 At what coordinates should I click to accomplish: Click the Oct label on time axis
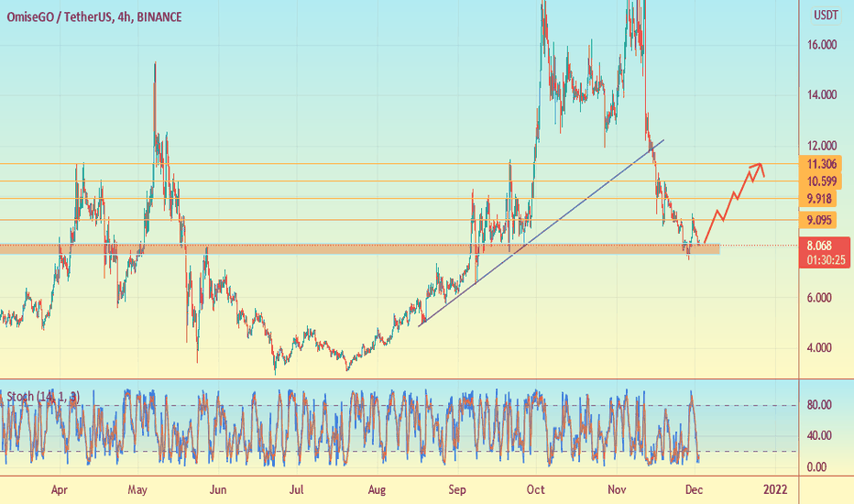coord(536,490)
